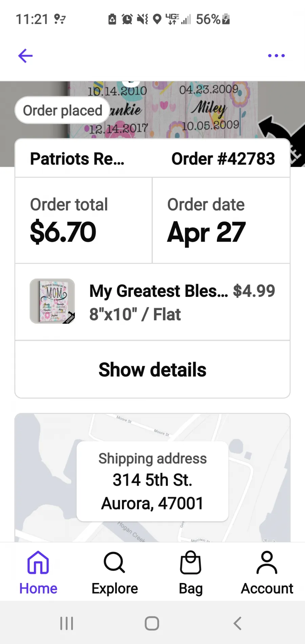Tap the $6.70 order total cell

[x=84, y=220]
